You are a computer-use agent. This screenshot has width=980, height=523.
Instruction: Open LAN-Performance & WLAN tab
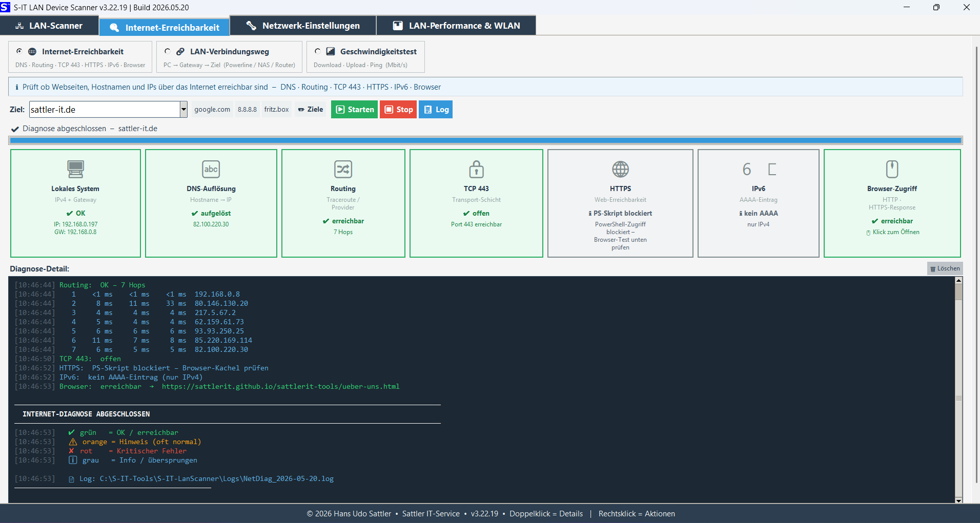click(456, 26)
